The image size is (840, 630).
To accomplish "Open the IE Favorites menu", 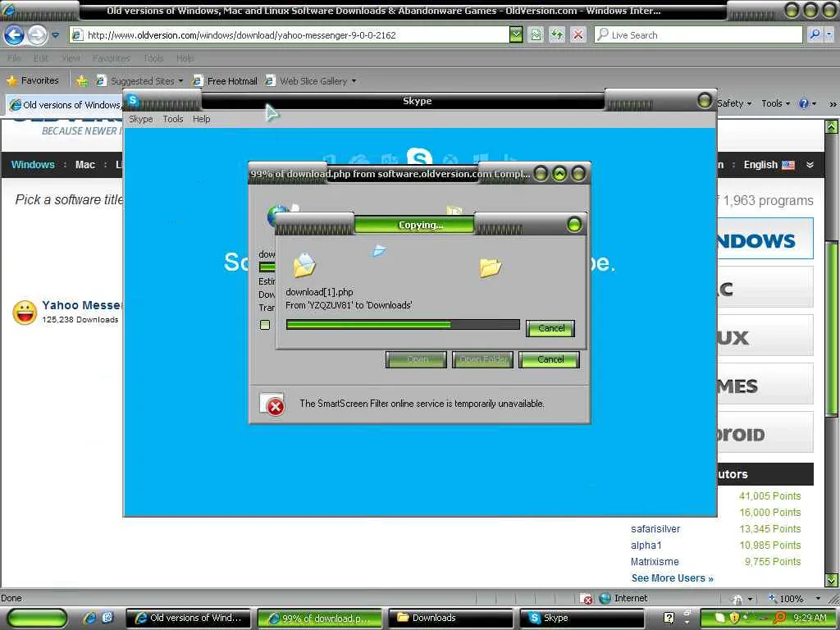I will 111,58.
